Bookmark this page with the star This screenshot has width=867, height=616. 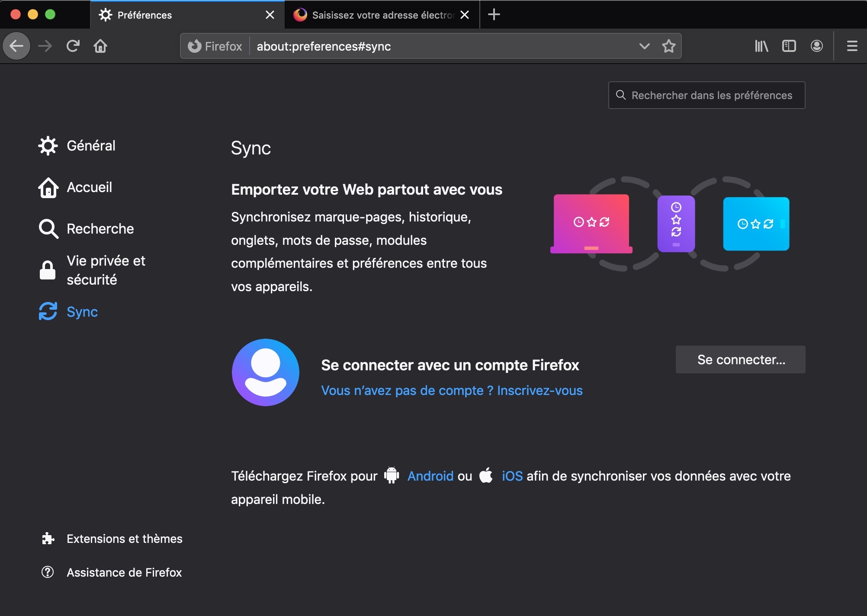point(668,46)
